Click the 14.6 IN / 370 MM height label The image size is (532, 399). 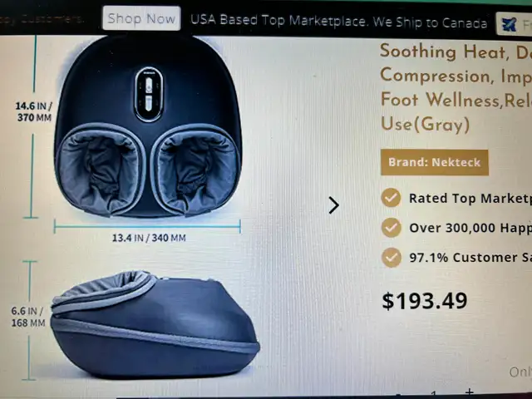click(x=34, y=111)
